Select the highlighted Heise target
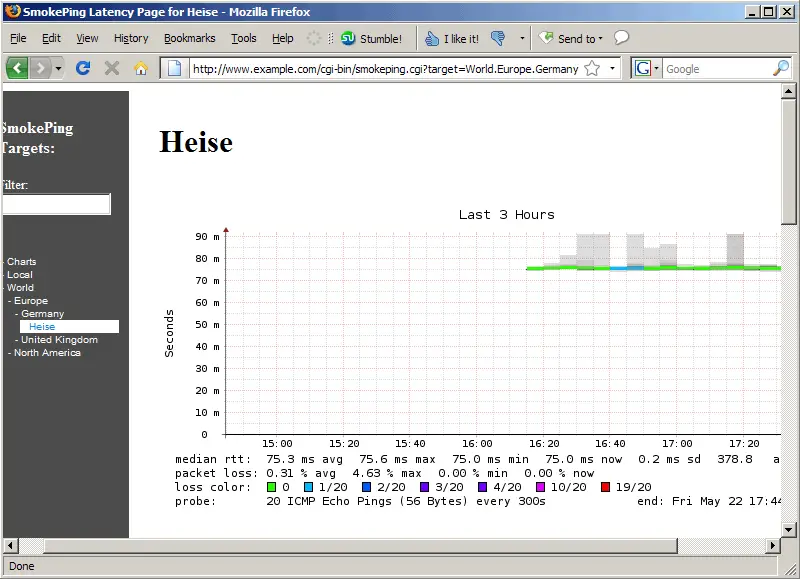Screen dimensions: 800x579 [x=69, y=326]
